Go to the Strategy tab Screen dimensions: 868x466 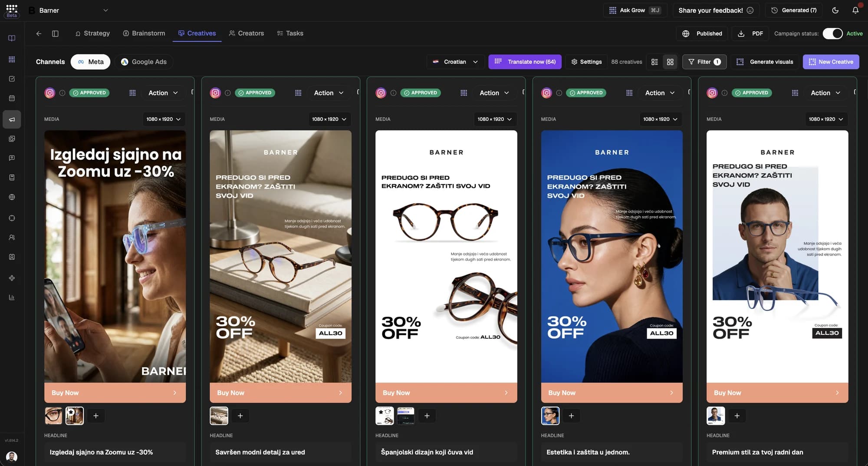coord(92,33)
